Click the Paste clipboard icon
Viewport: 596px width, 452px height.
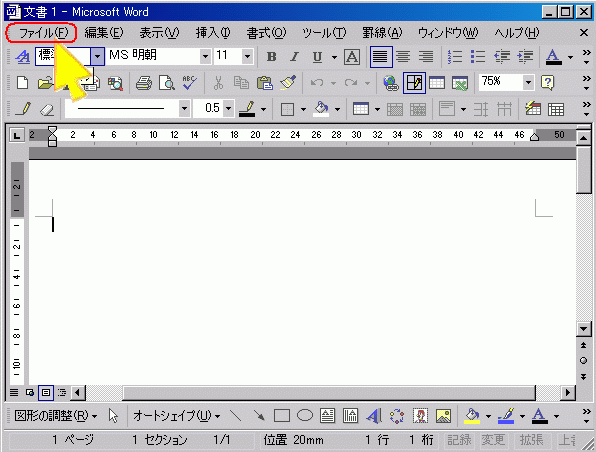(x=265, y=82)
